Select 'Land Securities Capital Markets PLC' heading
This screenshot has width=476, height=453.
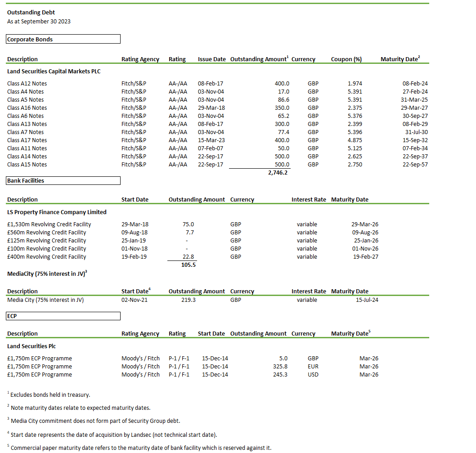pos(54,72)
